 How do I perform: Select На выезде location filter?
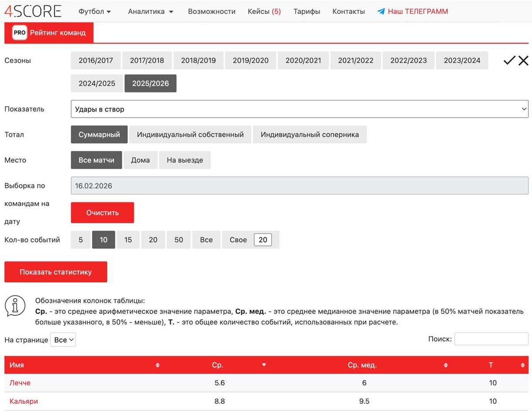coord(185,160)
